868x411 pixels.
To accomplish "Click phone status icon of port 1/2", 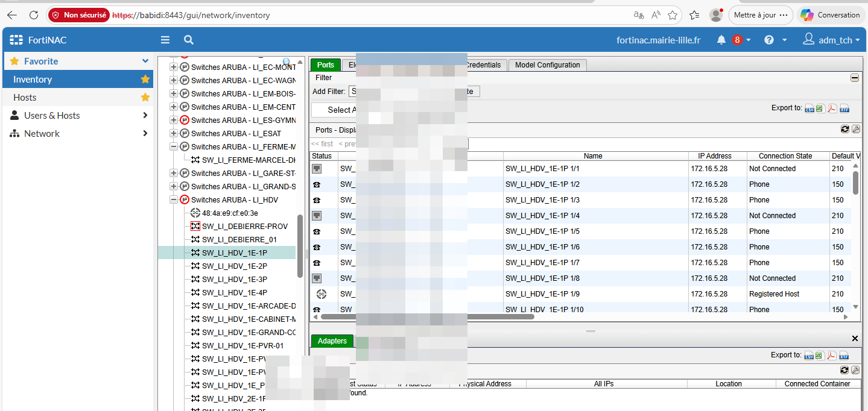I will click(317, 184).
